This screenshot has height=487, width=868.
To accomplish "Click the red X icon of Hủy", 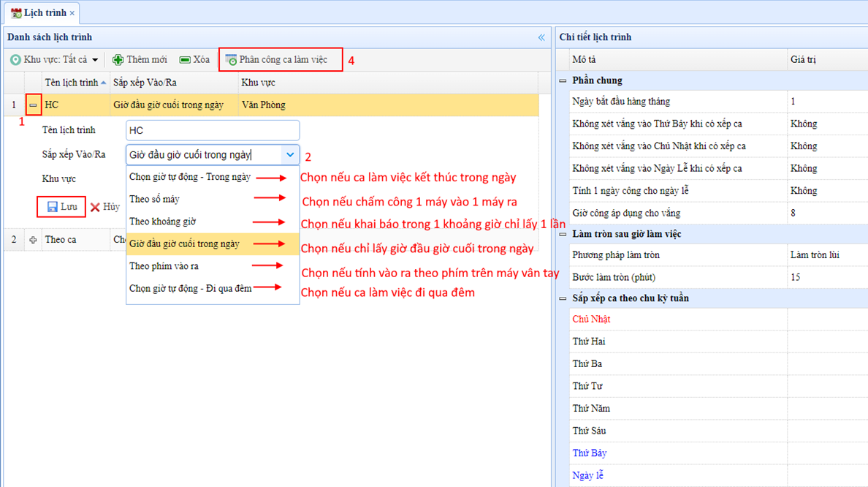I will 95,207.
